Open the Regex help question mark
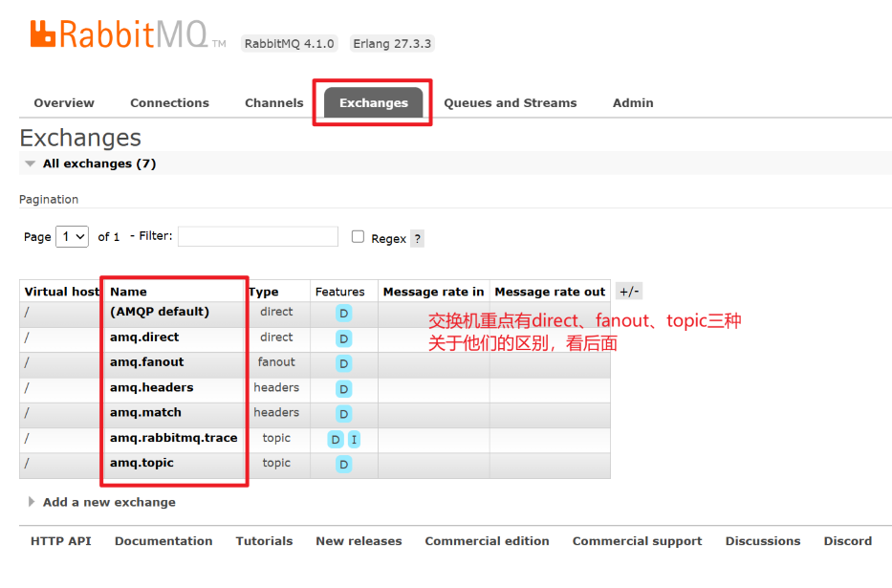Image resolution: width=892 pixels, height=588 pixels. 418,239
